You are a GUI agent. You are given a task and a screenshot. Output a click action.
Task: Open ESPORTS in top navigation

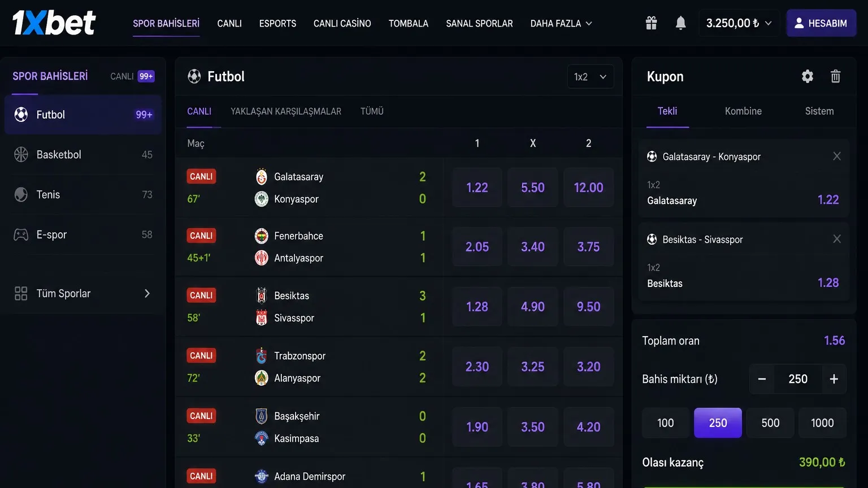coord(277,23)
